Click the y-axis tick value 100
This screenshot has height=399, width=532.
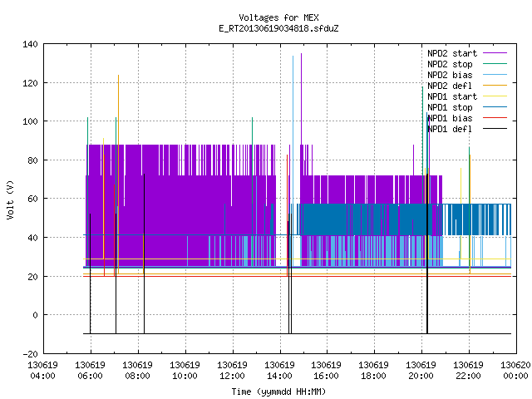[x=30, y=121]
